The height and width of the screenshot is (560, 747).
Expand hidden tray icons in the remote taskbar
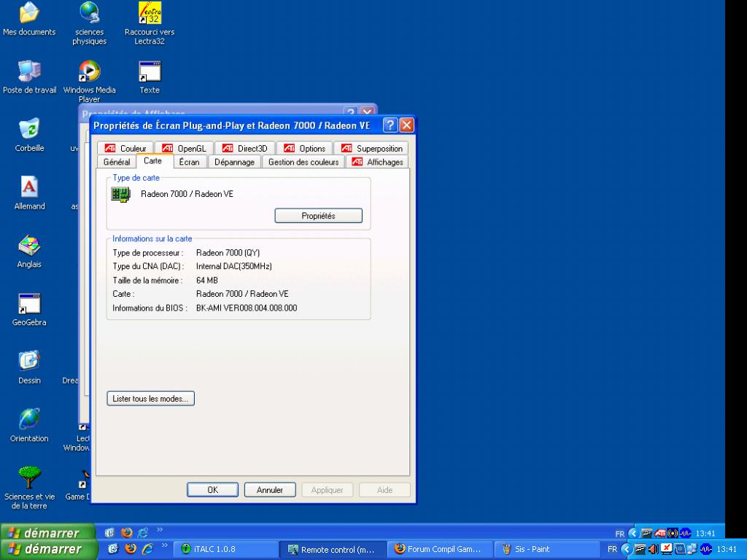[x=633, y=533]
